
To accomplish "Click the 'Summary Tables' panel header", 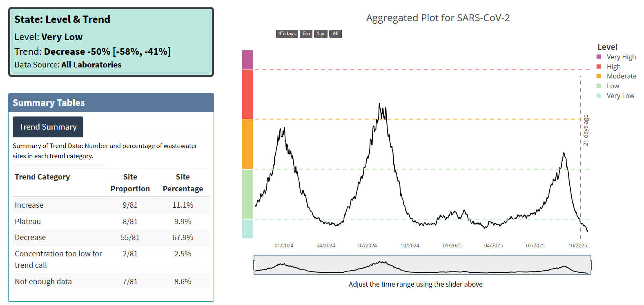I will tap(111, 103).
